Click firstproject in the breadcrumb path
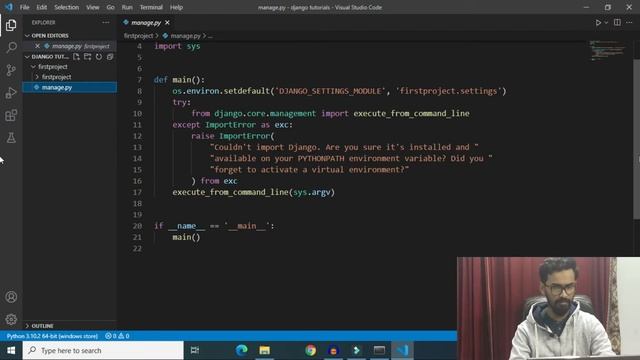Image resolution: width=640 pixels, height=360 pixels. tap(138, 36)
